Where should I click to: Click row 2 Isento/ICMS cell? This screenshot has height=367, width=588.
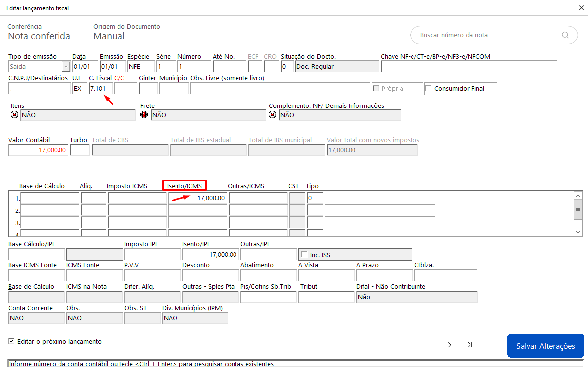pyautogui.click(x=197, y=210)
